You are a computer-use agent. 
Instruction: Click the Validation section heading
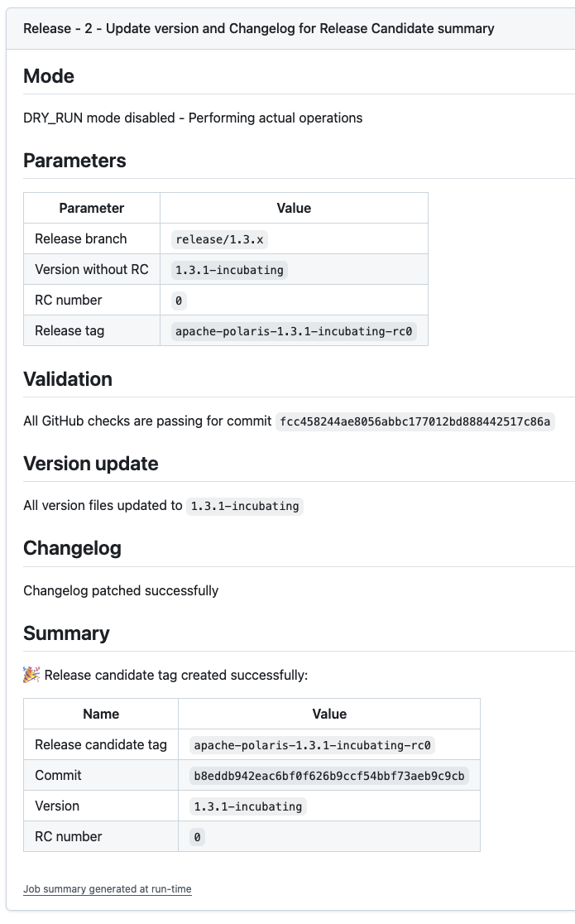[x=68, y=379]
